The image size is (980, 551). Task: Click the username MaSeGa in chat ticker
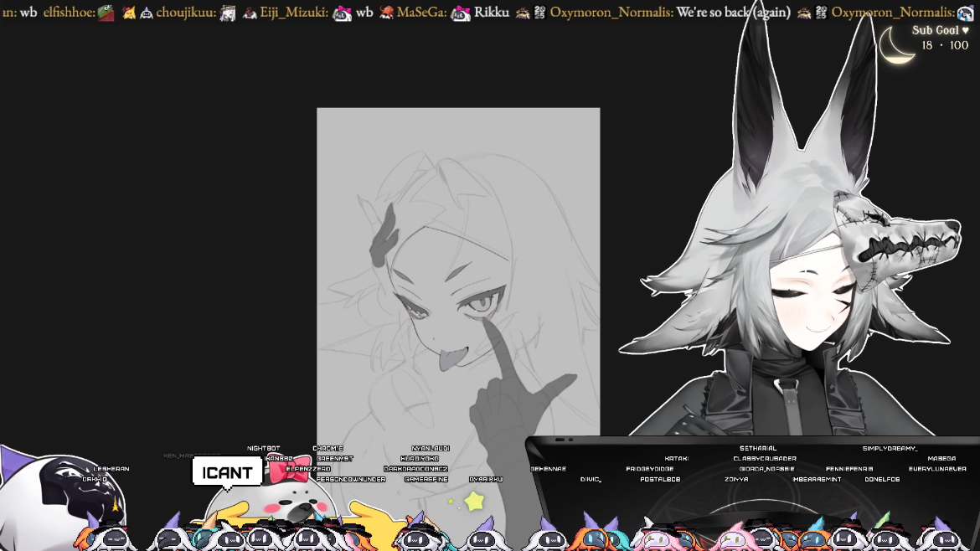421,12
